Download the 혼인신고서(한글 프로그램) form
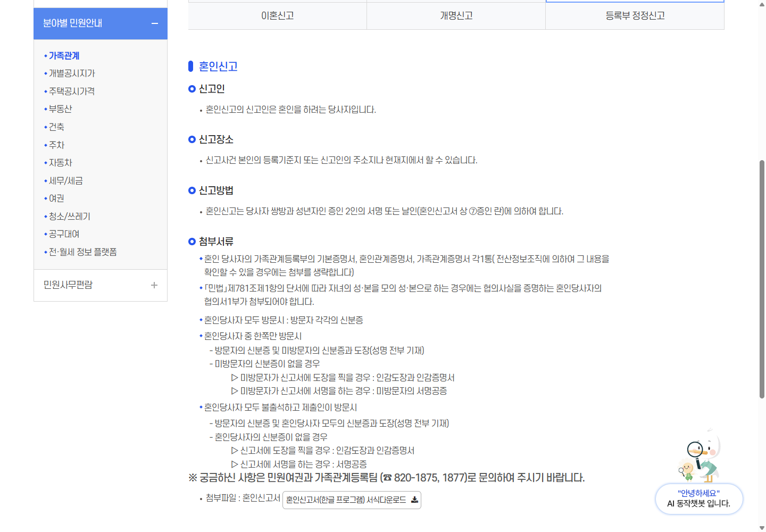 pos(352,500)
